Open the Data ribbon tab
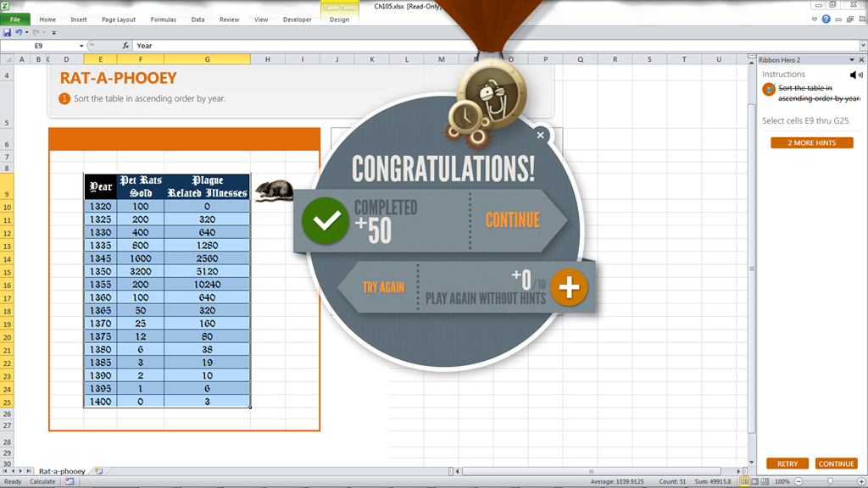 [198, 19]
